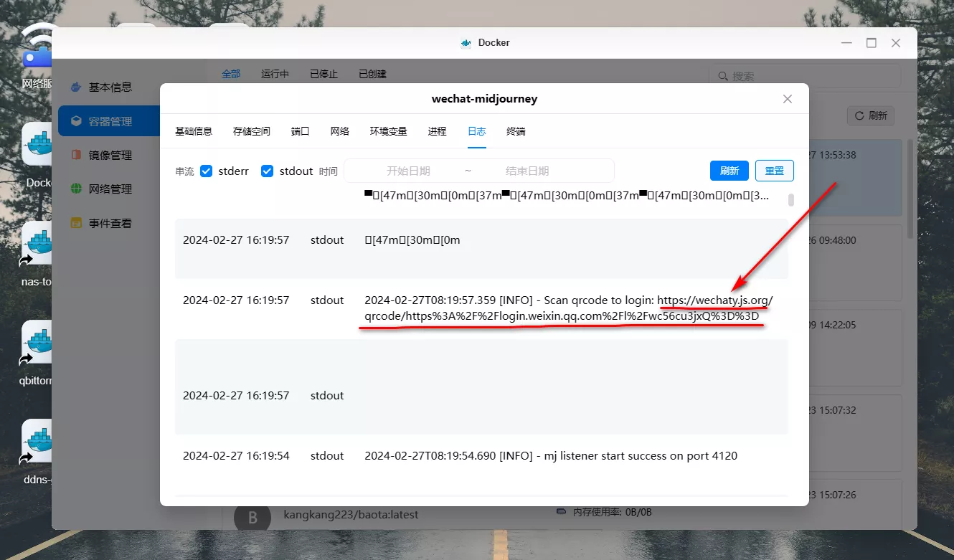Switch to the 进程 tab
954x560 pixels.
[x=437, y=131]
